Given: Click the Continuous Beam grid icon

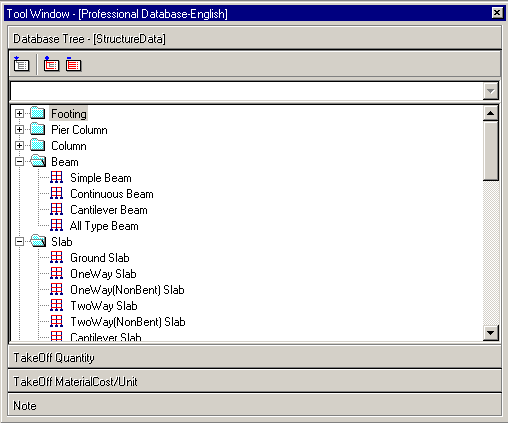Looking at the screenshot, I should tap(56, 193).
